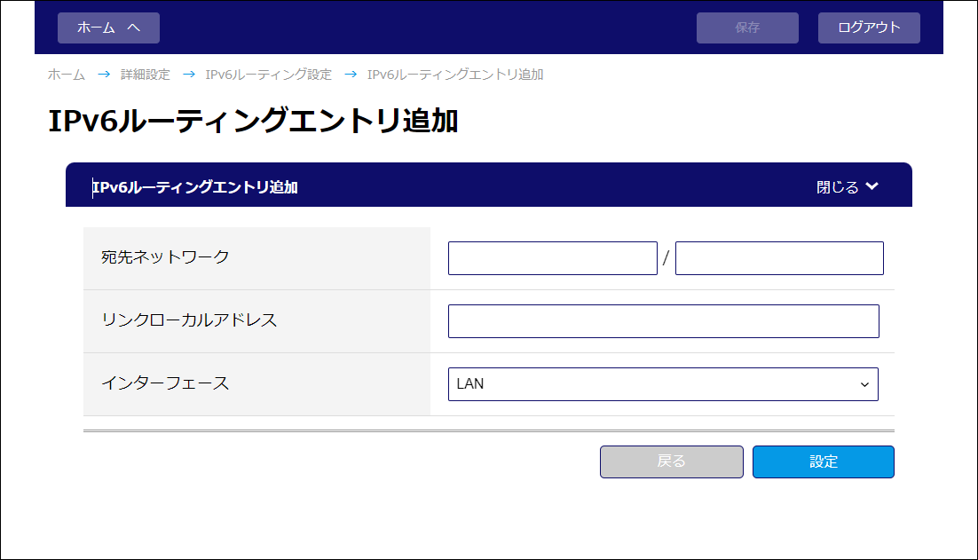The width and height of the screenshot is (978, 560).
Task: Focus the 宛先ネットワーク address field
Action: [552, 258]
